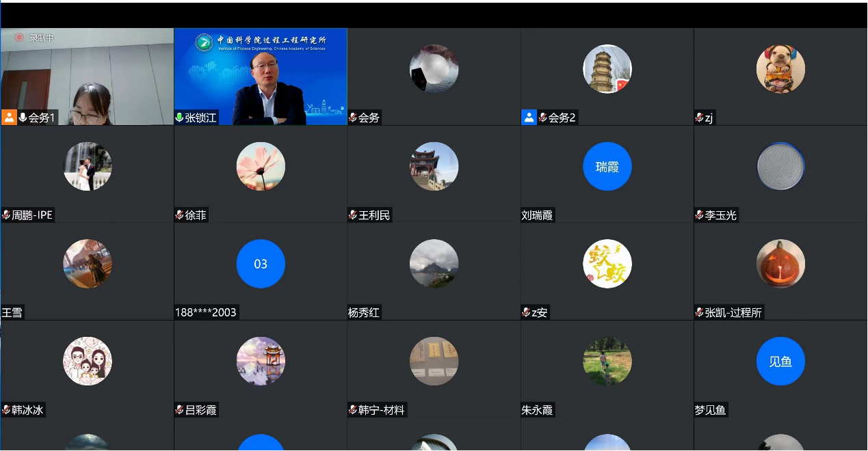Click muted microphone icon beside zj
Viewport: 868px width, 451px height.
coord(700,118)
